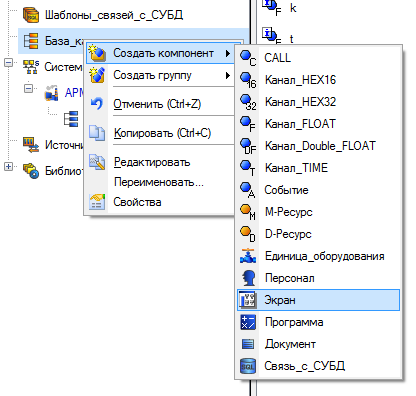Select Событие submenu item
The width and height of the screenshot is (416, 396).
pos(318,190)
